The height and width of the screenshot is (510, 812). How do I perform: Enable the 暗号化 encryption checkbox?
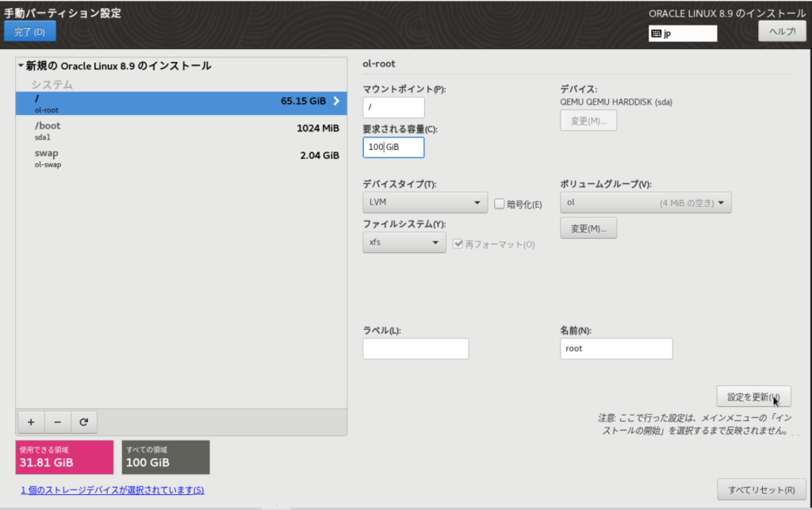[500, 203]
